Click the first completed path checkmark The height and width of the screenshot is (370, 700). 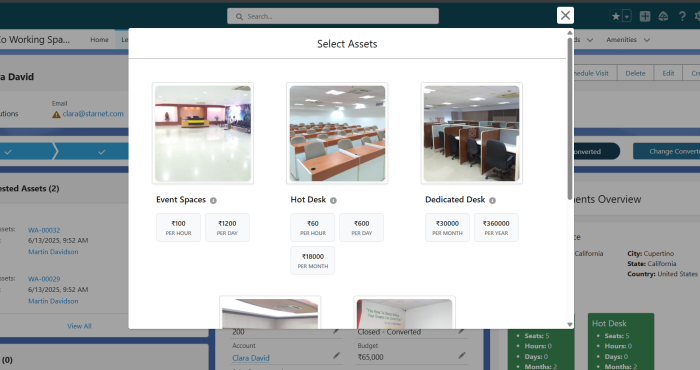8,152
